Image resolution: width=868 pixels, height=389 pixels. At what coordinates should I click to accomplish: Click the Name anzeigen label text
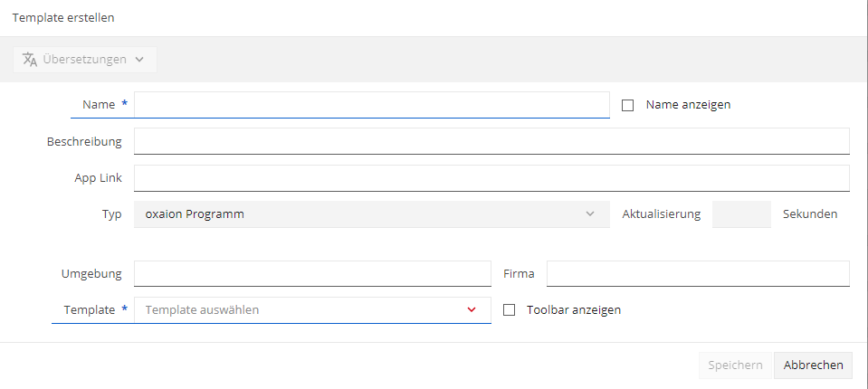click(x=688, y=105)
